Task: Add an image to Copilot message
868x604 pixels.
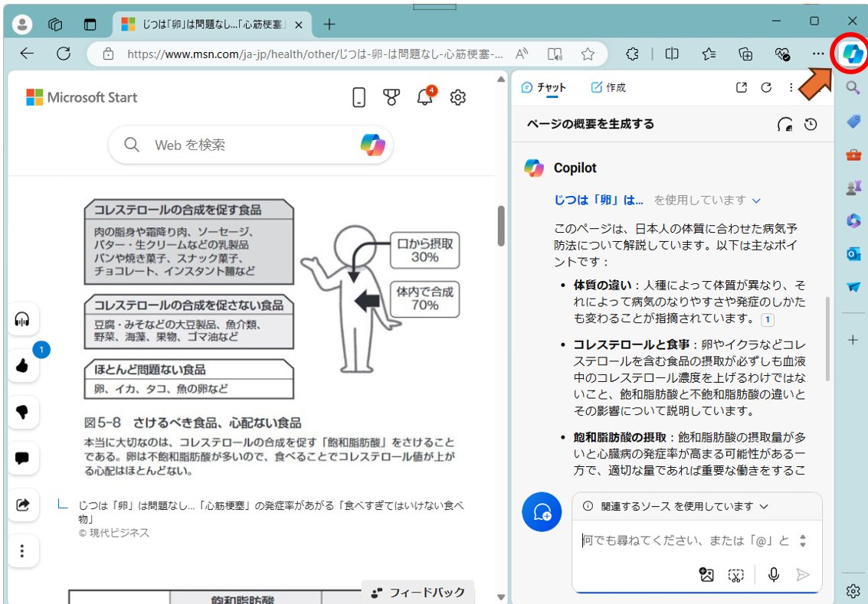Action: point(706,575)
